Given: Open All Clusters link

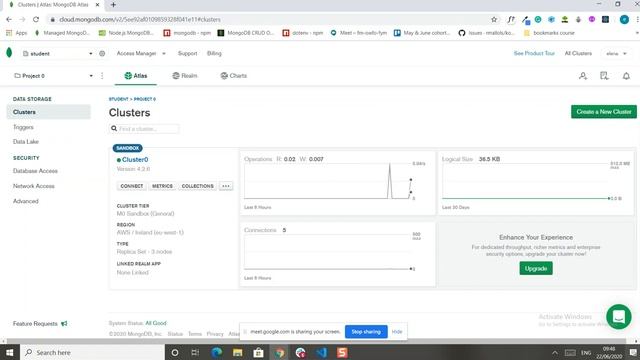Looking at the screenshot, I should 578,53.
